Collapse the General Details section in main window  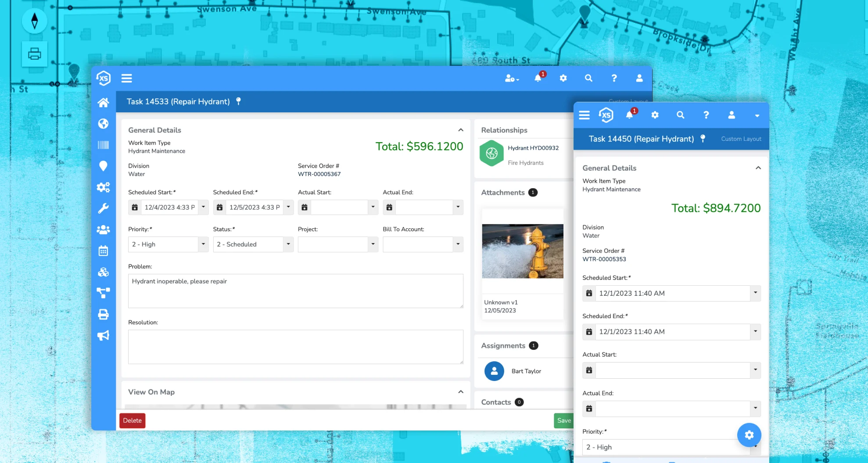[460, 130]
